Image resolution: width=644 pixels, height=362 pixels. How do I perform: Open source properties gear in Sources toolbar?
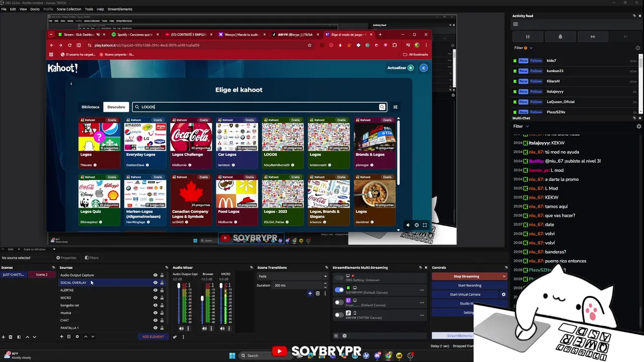[77, 337]
